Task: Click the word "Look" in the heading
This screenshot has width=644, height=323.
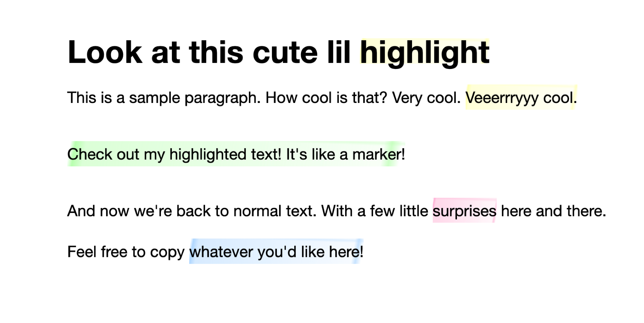Action: pos(105,52)
